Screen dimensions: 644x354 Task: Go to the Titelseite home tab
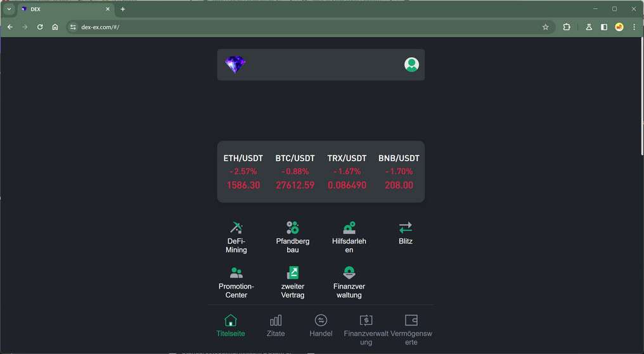[x=231, y=325]
